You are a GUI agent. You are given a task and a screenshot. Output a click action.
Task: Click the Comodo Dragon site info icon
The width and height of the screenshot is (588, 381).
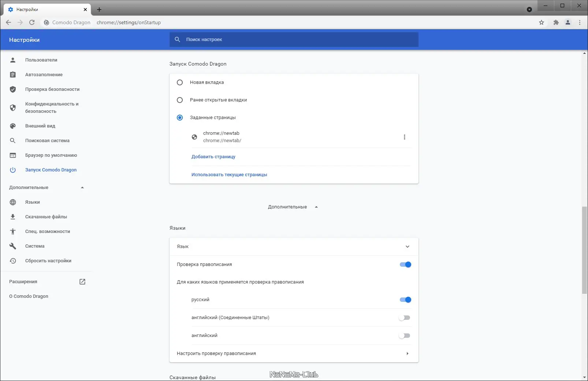point(46,22)
